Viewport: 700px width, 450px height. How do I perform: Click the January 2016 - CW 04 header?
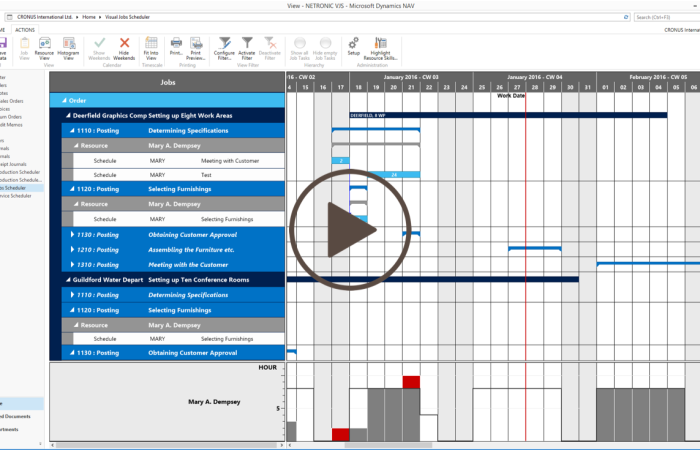(534, 77)
